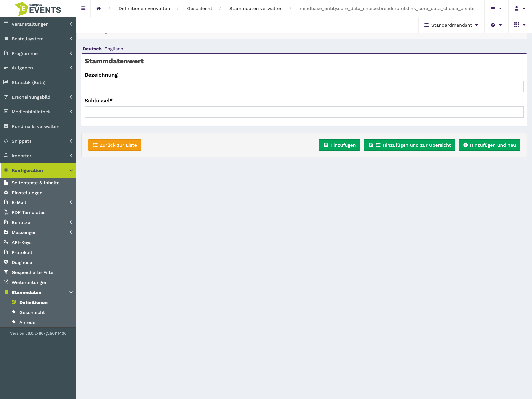Click Hinzufügen und zur Übersicht button
This screenshot has height=399, width=532.
(x=409, y=145)
